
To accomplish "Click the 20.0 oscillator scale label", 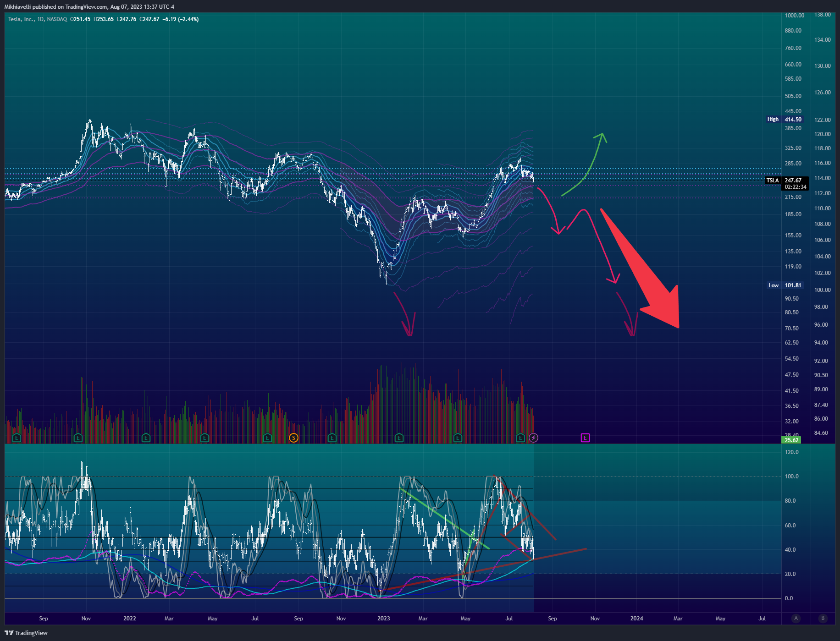I will [x=790, y=574].
